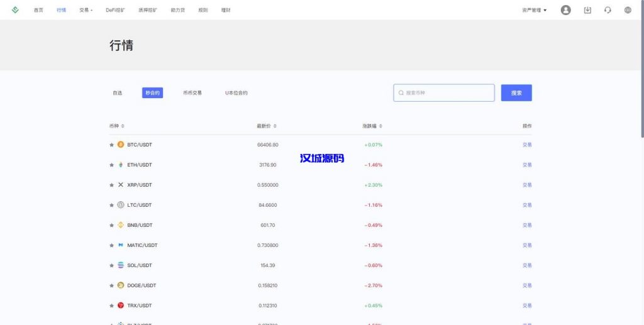Click the -2.70% change value
Viewport: 644px width, 325px height.
click(x=373, y=285)
